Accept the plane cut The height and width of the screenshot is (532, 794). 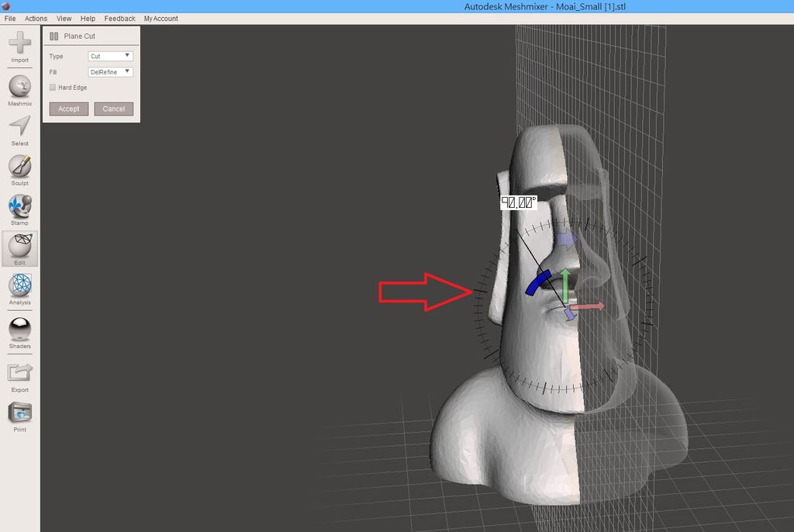click(x=69, y=109)
